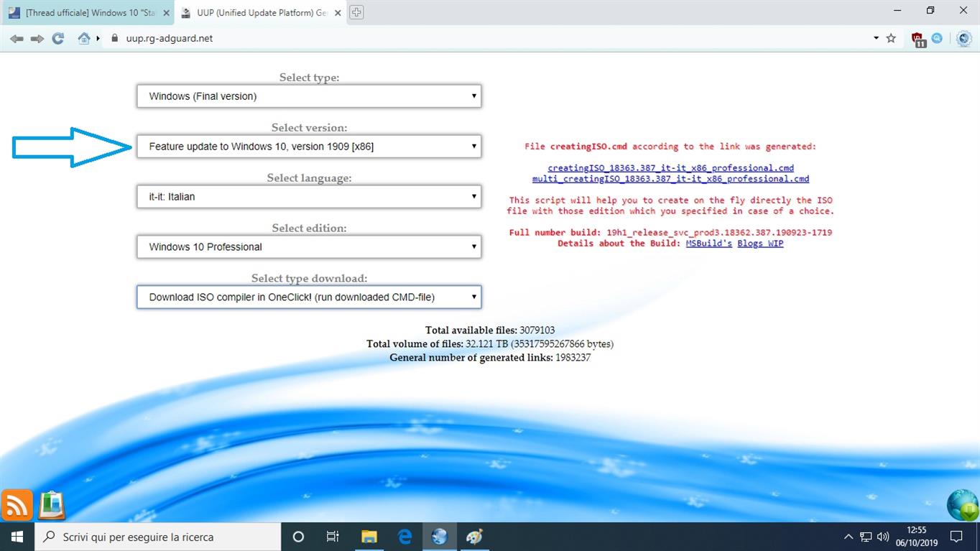Open the MSBuild's link

(709, 244)
